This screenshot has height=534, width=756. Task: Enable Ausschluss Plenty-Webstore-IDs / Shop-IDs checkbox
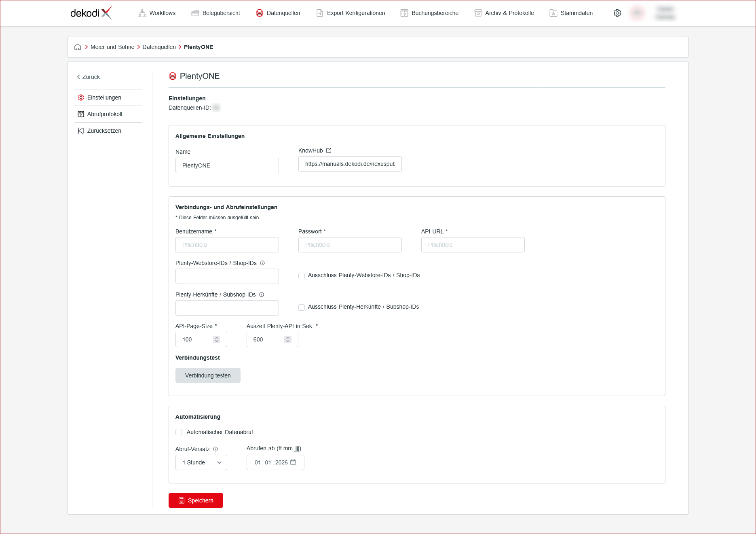click(x=302, y=276)
